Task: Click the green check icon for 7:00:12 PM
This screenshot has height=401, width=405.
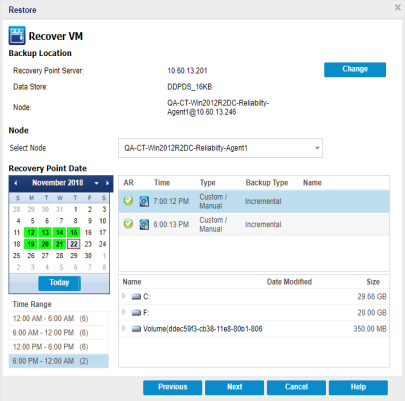Action: pyautogui.click(x=128, y=201)
